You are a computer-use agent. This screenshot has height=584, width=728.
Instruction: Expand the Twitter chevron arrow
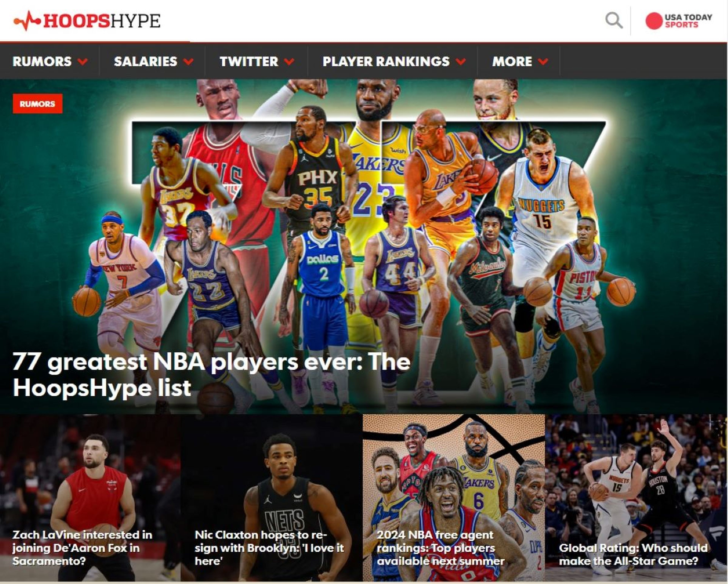tap(289, 61)
